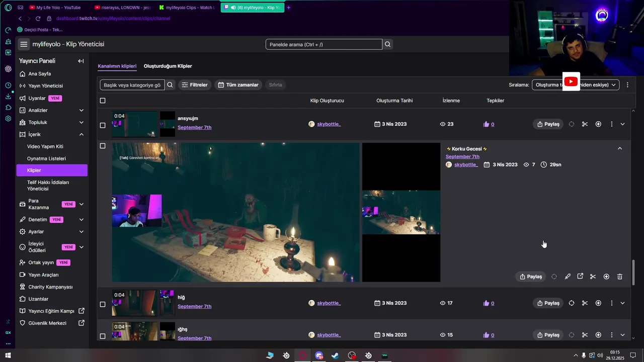
Task: Check the box for ığhş clip
Action: click(x=103, y=336)
